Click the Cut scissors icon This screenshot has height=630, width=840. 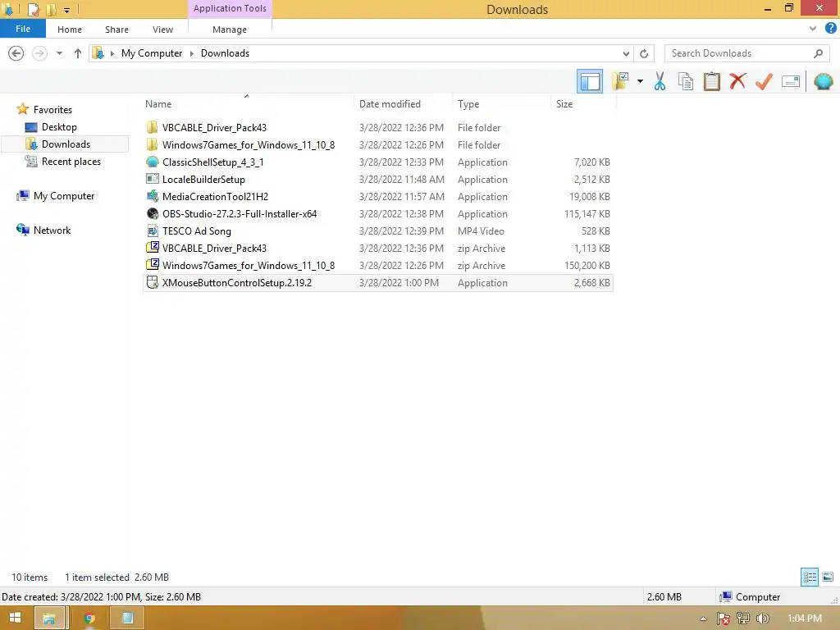(x=660, y=81)
